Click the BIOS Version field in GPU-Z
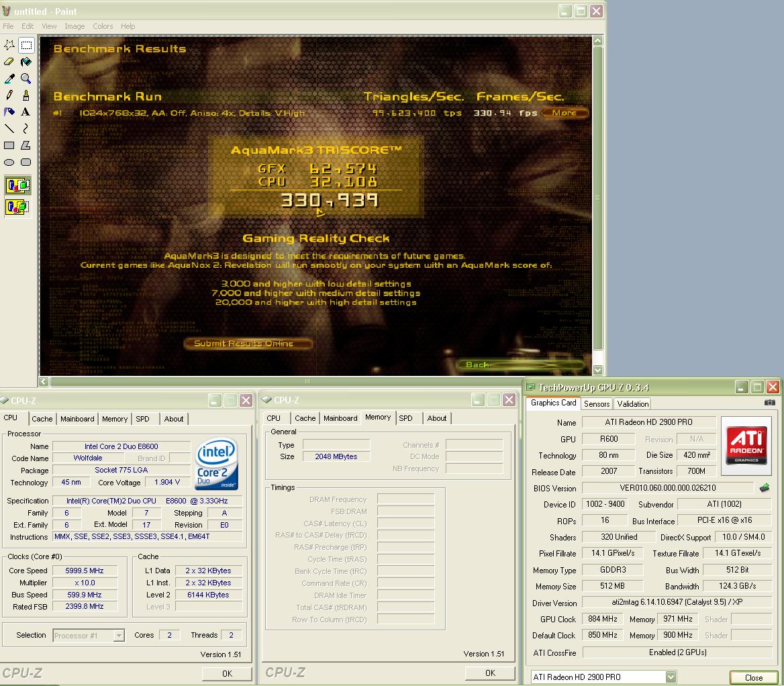Screen dimensions: 784x686 [667, 488]
